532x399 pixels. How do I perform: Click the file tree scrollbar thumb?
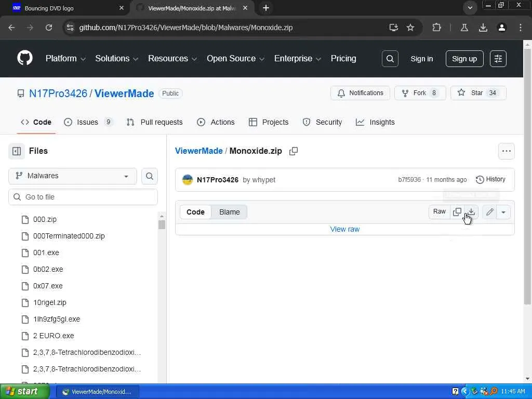coord(162,224)
